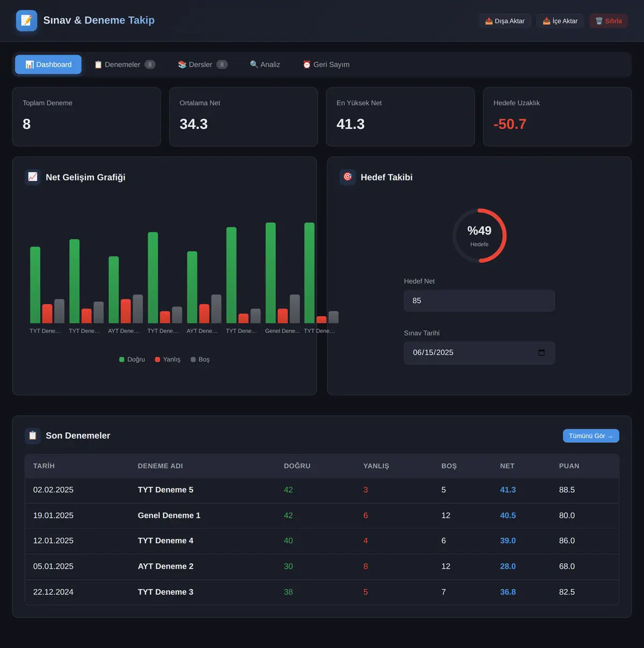Open the calendar picker in Sınav Tarihi
644x648 pixels.
coord(541,353)
